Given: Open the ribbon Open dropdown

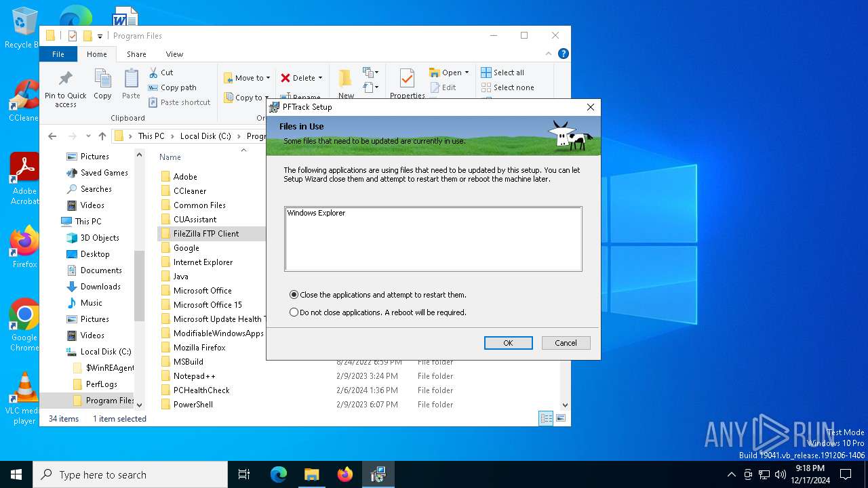Looking at the screenshot, I should pyautogui.click(x=449, y=73).
